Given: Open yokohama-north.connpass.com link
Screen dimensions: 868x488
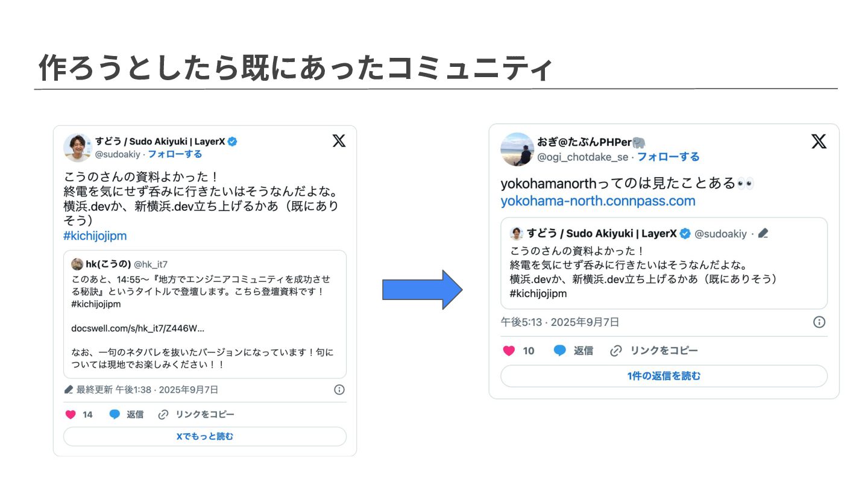Looking at the screenshot, I should coord(598,201).
